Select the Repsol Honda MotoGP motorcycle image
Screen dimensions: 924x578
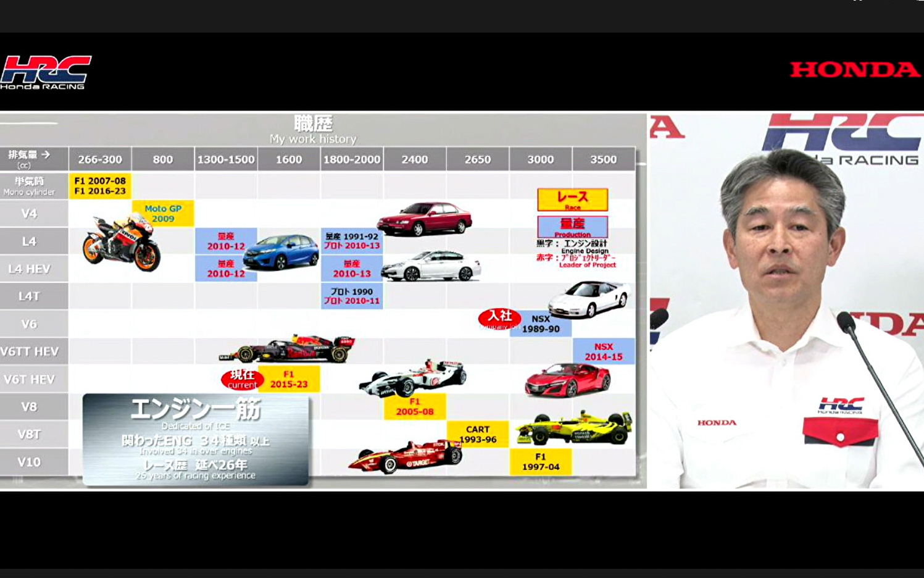click(122, 243)
